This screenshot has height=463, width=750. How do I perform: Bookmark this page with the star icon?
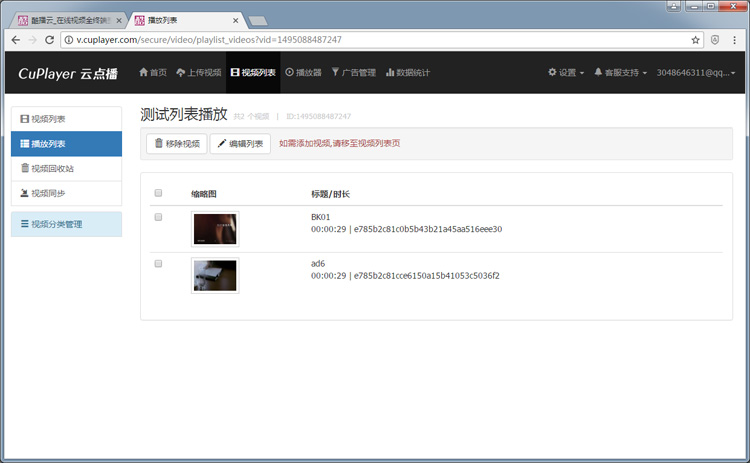tap(695, 40)
